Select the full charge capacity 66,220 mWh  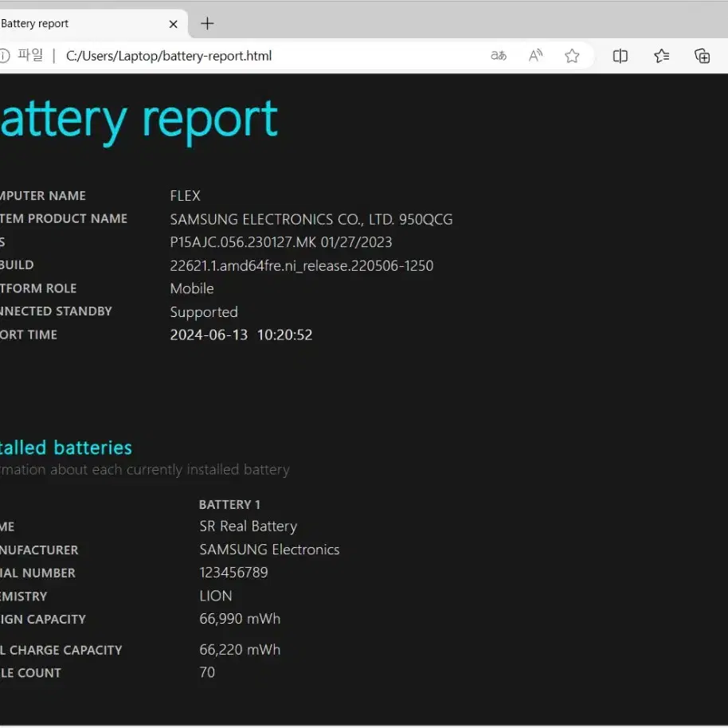click(x=240, y=649)
